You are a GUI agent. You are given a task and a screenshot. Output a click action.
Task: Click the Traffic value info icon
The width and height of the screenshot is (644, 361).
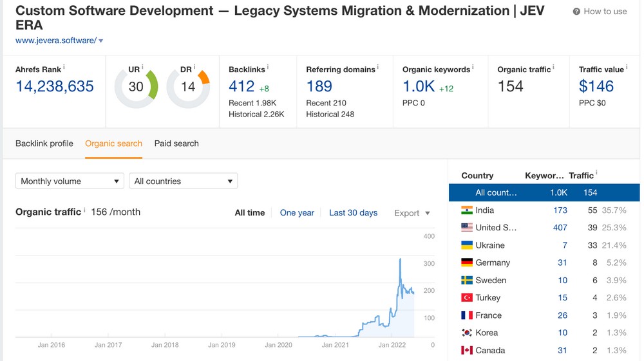(627, 66)
